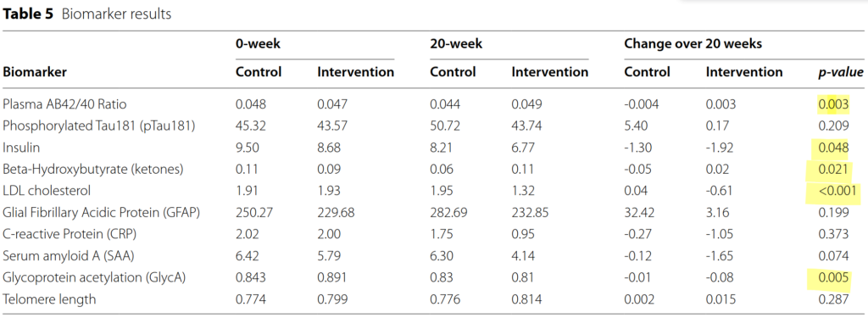868x318 pixels.
Task: Click the 0-week group header
Action: 258,44
